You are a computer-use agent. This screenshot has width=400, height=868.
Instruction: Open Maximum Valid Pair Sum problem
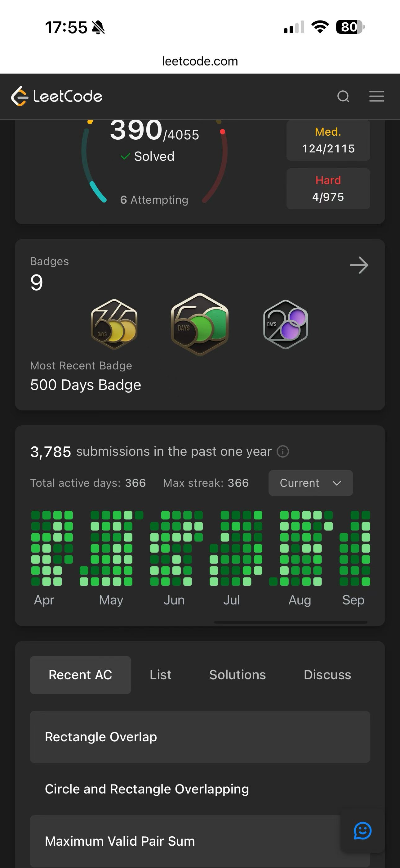coord(200,841)
